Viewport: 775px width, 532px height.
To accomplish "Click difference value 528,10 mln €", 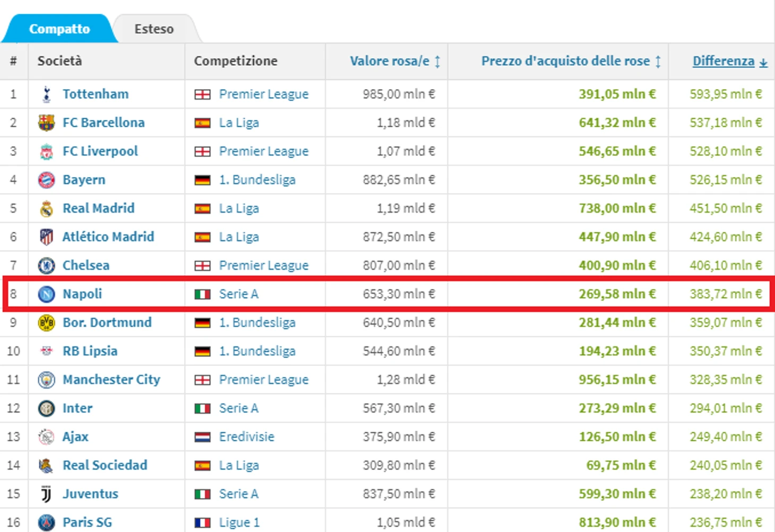I will [726, 151].
